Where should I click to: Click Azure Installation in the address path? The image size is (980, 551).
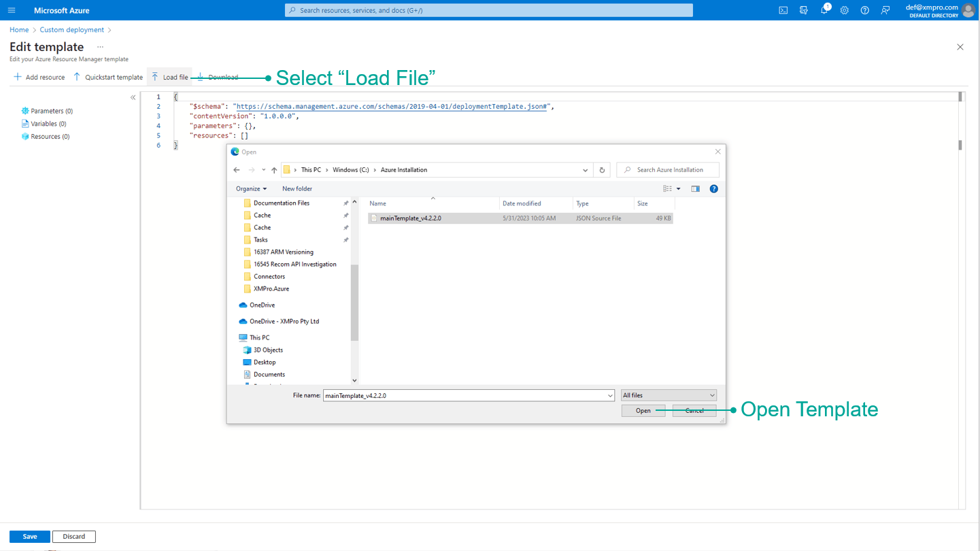(x=404, y=170)
